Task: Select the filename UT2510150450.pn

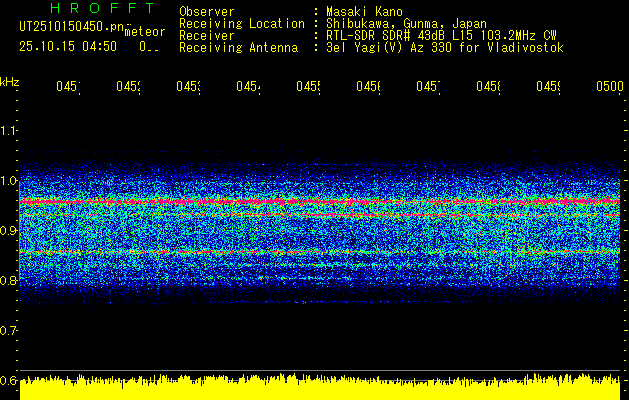Action: pyautogui.click(x=72, y=27)
